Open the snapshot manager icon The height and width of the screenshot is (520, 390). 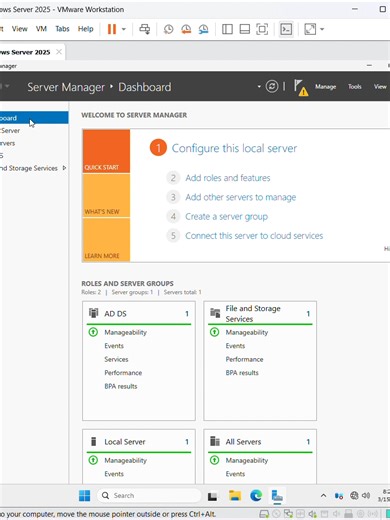[x=203, y=29]
